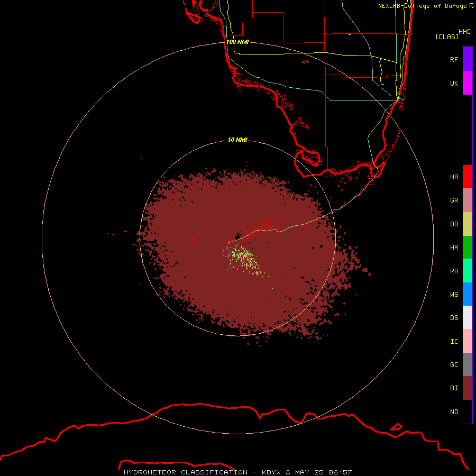The width and height of the screenshot is (476, 476).
Task: Click the UK magenta legend swatch
Action: (x=467, y=83)
